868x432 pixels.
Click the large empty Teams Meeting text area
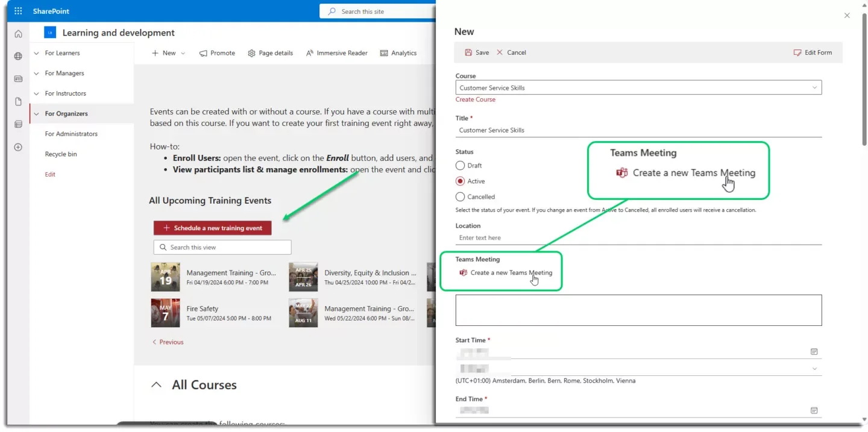pyautogui.click(x=638, y=310)
